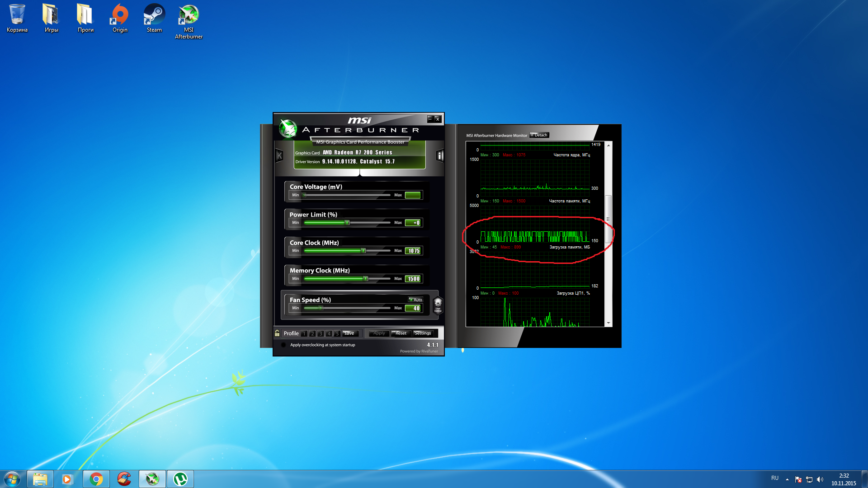
Task: Open the CCleaner taskbar icon
Action: tap(124, 479)
